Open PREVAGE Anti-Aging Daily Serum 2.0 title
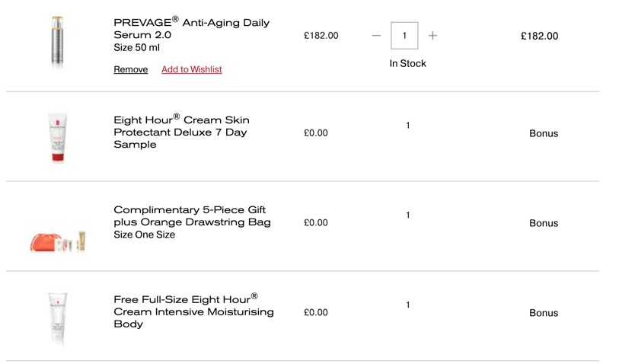The width and height of the screenshot is (619, 364). click(x=191, y=28)
